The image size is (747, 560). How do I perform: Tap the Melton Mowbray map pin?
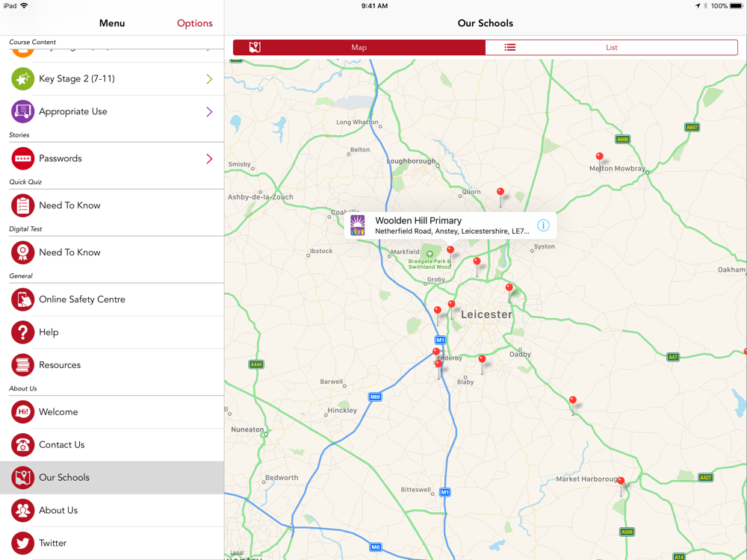coord(599,158)
